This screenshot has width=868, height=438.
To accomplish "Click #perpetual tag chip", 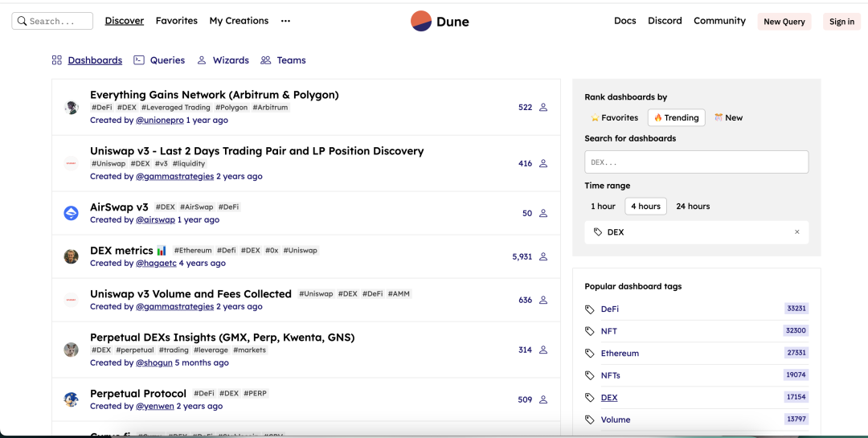I will pos(134,350).
